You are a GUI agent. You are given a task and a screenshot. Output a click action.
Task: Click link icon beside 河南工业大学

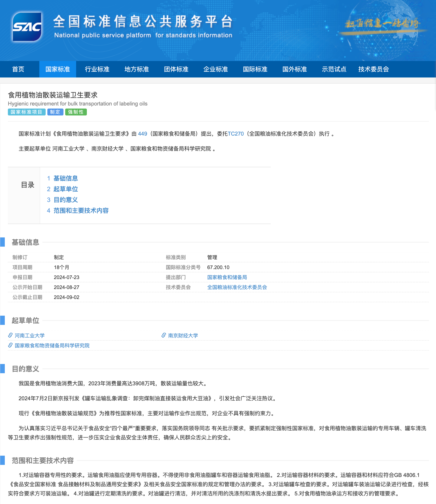point(10,335)
